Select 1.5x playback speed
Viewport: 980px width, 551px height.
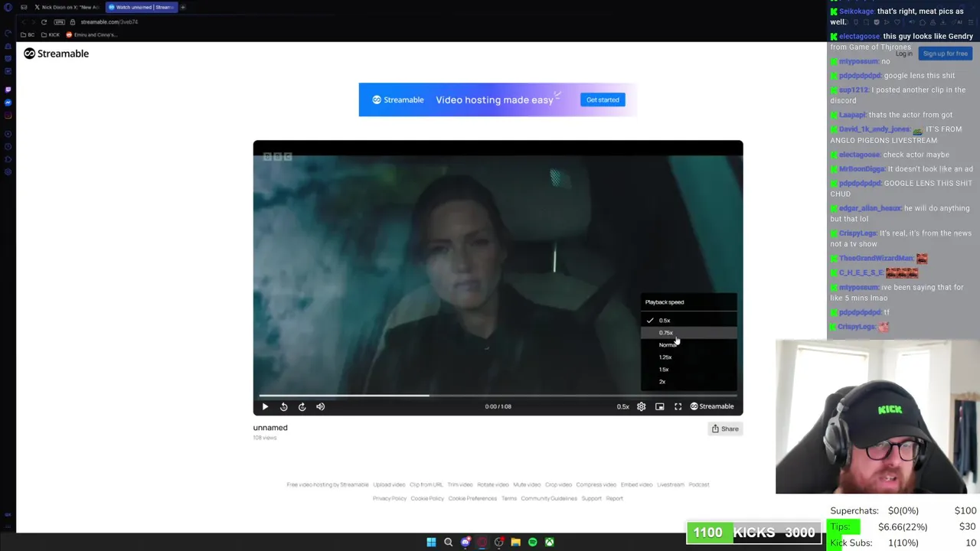(x=689, y=370)
